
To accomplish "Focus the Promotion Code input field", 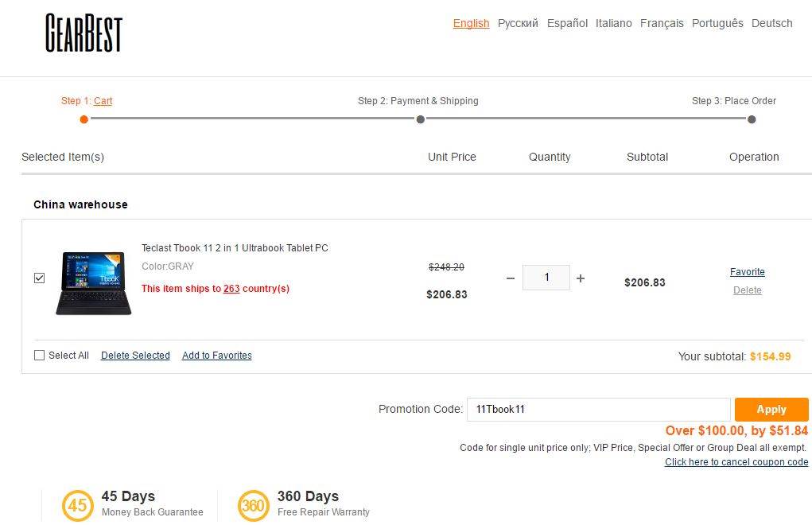I will click(x=597, y=410).
